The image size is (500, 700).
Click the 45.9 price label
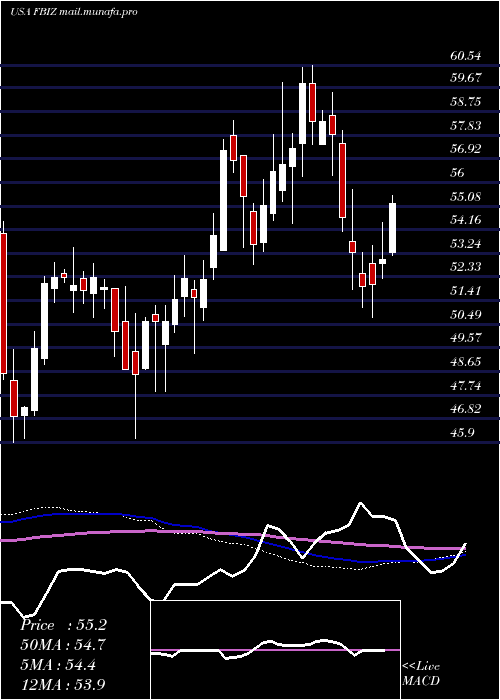pyautogui.click(x=462, y=433)
